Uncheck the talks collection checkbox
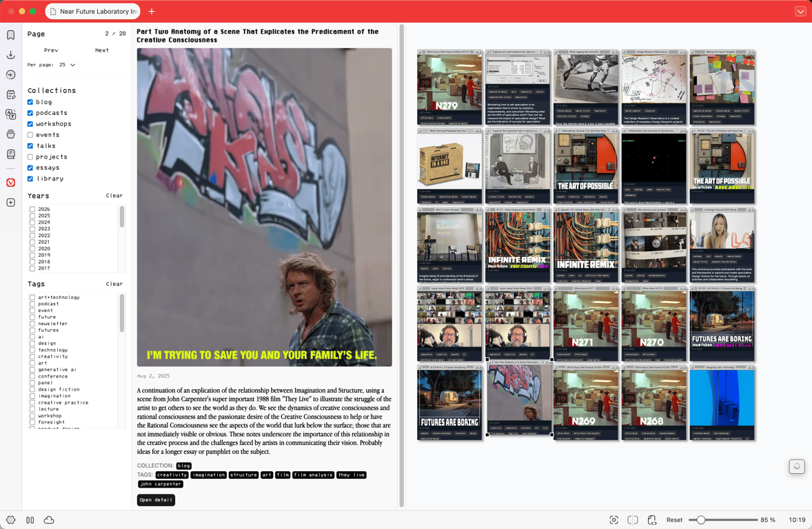812x529 pixels. [x=30, y=146]
